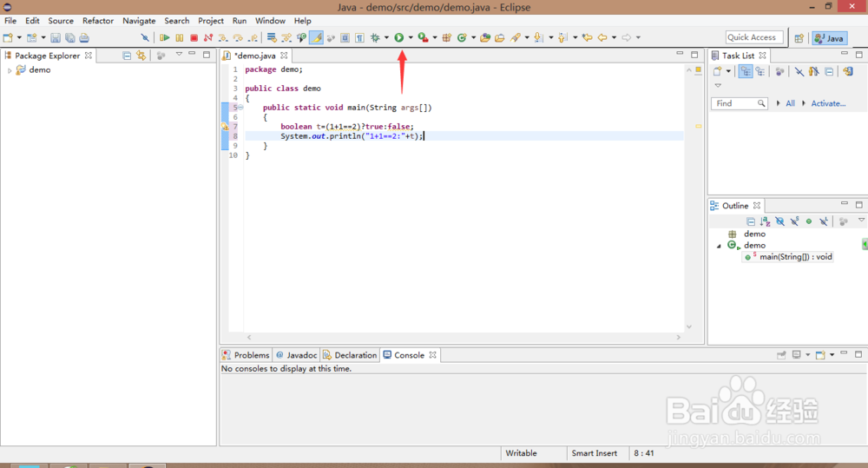Click the New Java Package icon
This screenshot has height=468, width=868.
tap(446, 37)
